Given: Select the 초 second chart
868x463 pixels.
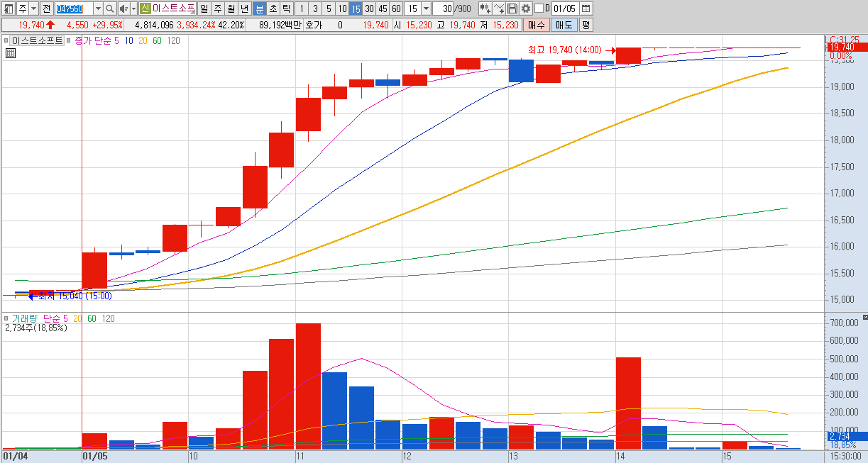Looking at the screenshot, I should click(x=273, y=9).
